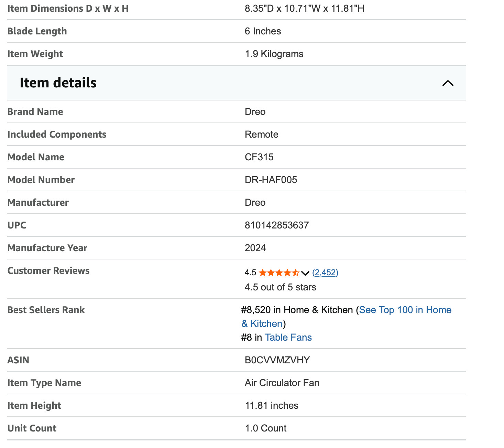Click the Customer Reviews row label

tap(48, 271)
